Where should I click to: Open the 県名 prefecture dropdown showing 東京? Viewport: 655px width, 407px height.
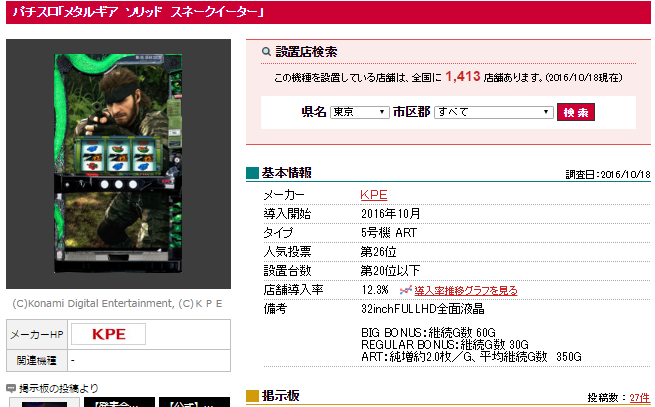(x=360, y=112)
